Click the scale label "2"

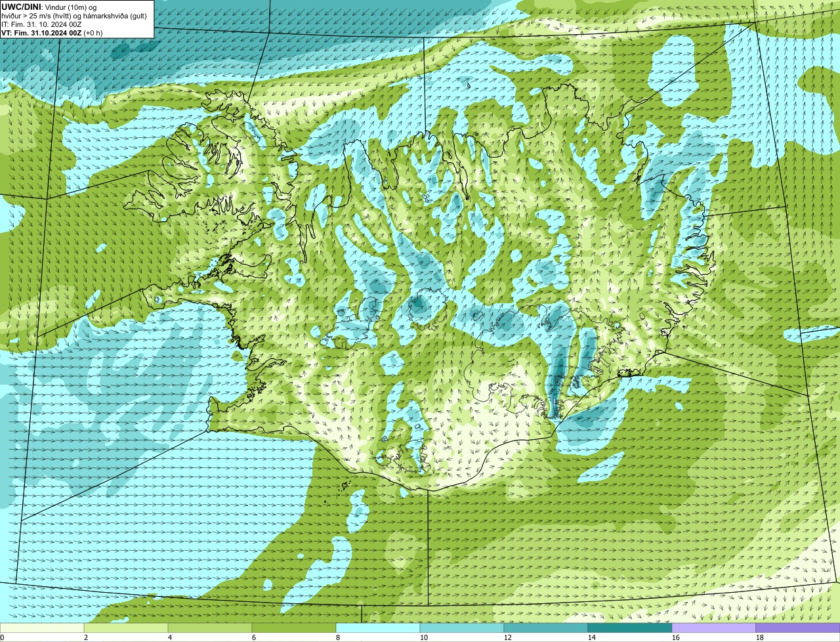[86, 637]
